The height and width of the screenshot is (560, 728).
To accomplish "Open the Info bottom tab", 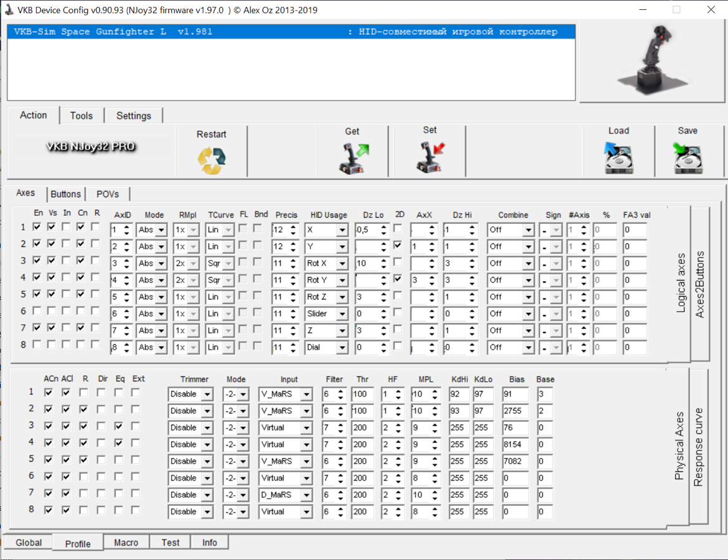I will [x=210, y=543].
